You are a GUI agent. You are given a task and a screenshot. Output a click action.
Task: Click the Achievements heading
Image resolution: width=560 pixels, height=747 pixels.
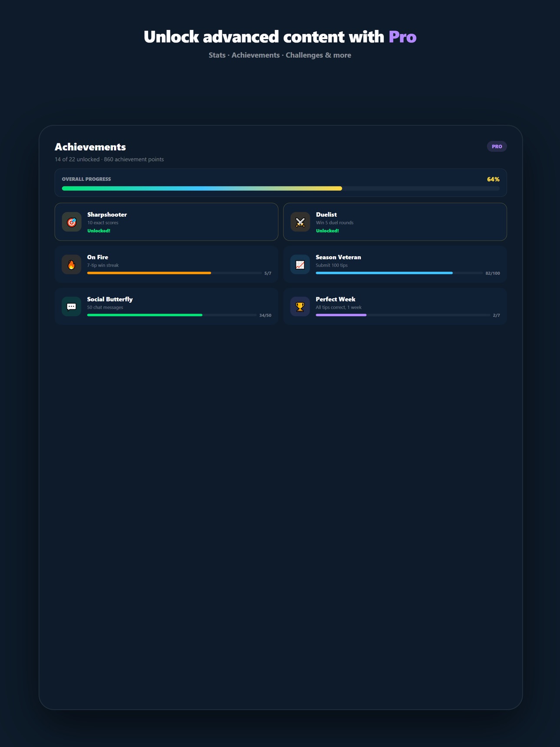pos(90,147)
